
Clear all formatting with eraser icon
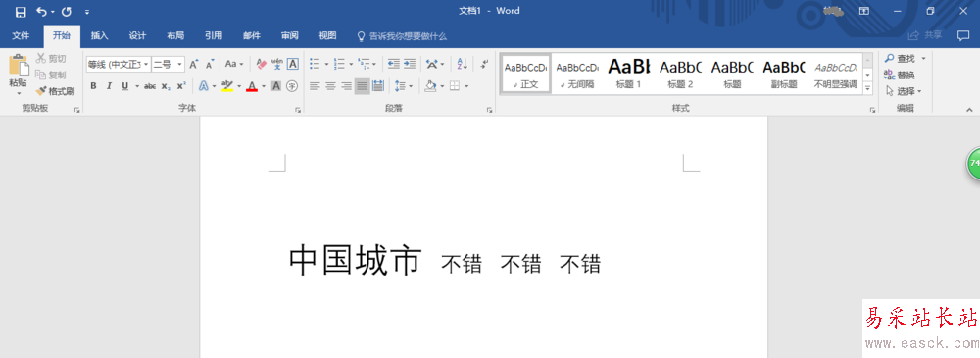point(262,64)
